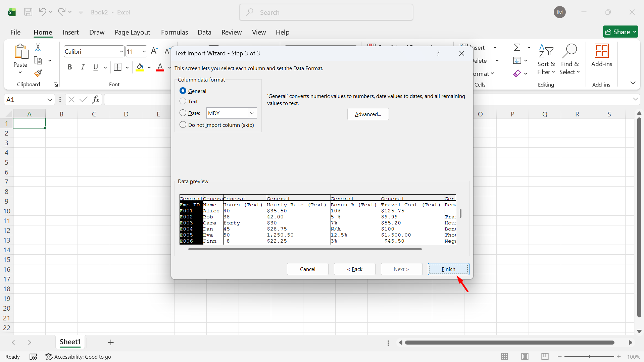Click the data preview horizontal scrollbar
The image size is (644, 362).
point(305,249)
